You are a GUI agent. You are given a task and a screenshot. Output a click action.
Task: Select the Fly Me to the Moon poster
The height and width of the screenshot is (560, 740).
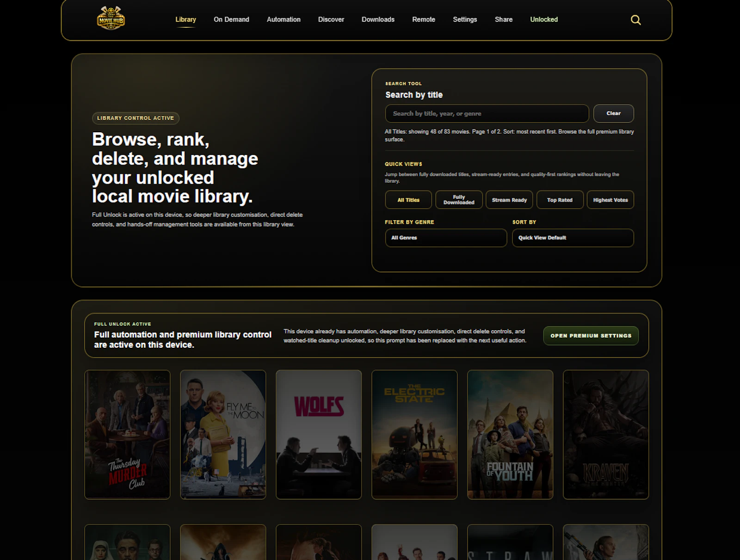(x=223, y=435)
